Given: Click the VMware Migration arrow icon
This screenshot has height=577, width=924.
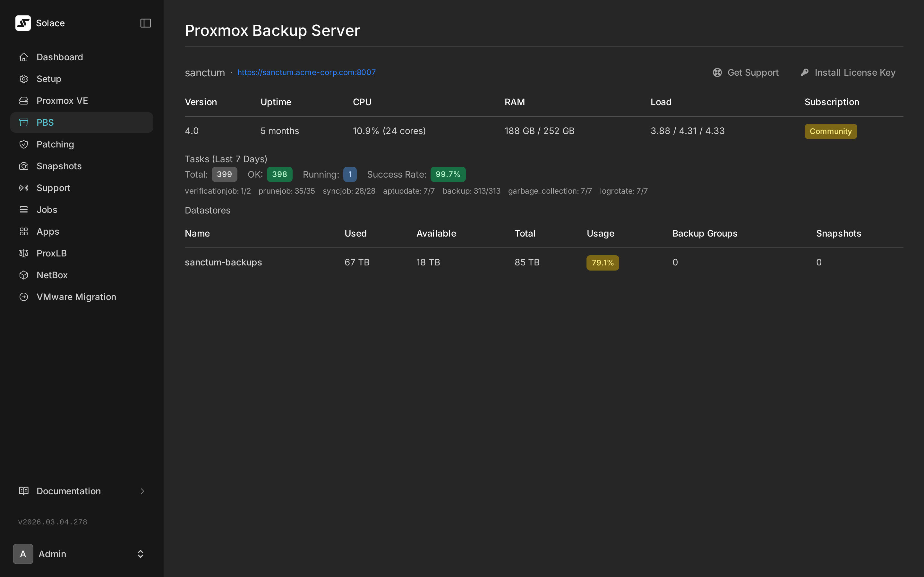Looking at the screenshot, I should tap(24, 297).
